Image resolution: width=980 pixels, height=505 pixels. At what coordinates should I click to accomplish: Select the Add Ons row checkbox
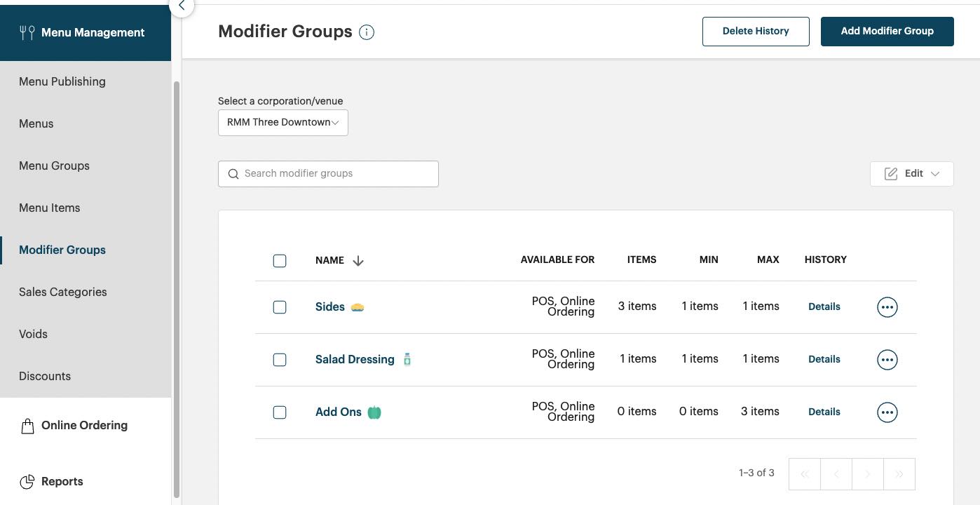tap(280, 412)
